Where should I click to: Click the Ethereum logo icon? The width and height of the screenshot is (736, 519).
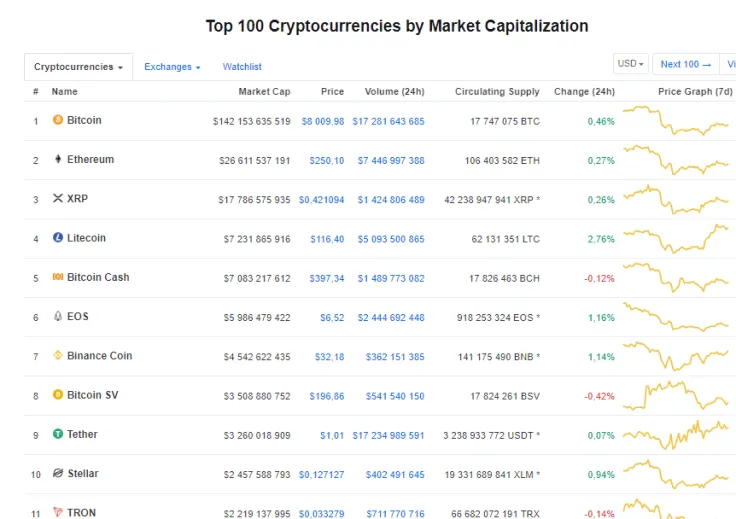(x=58, y=160)
